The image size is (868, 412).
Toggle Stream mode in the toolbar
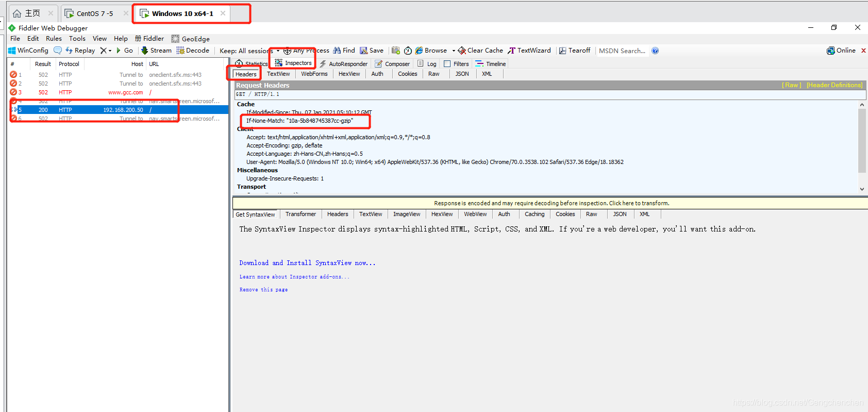click(x=156, y=51)
